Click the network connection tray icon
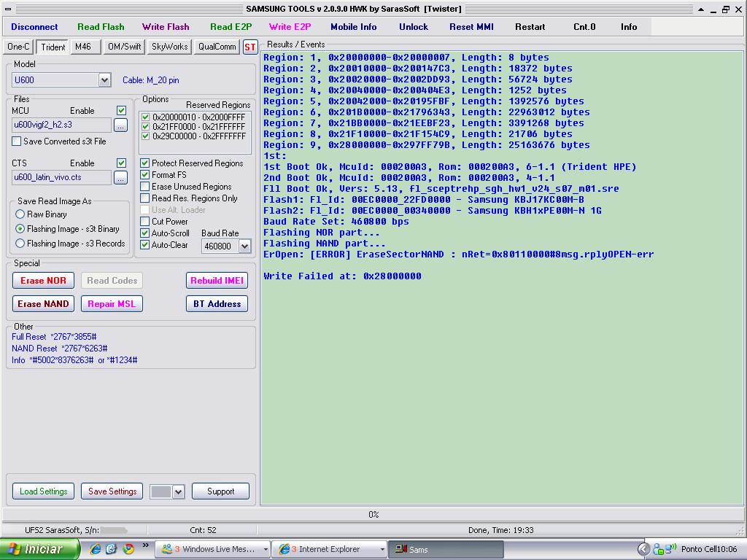Image resolution: width=747 pixels, height=560 pixels. pyautogui.click(x=671, y=548)
